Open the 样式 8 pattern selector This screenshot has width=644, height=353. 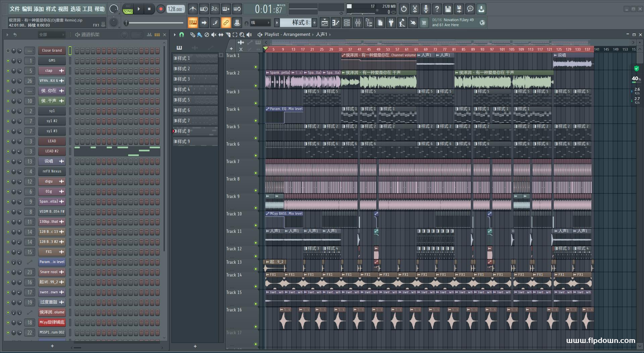296,23
